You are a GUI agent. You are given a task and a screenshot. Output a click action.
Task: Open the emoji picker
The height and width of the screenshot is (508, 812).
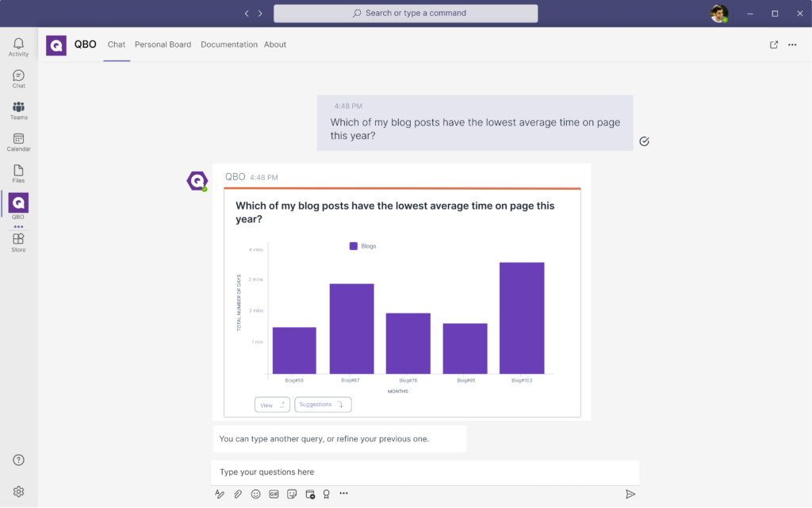point(256,494)
